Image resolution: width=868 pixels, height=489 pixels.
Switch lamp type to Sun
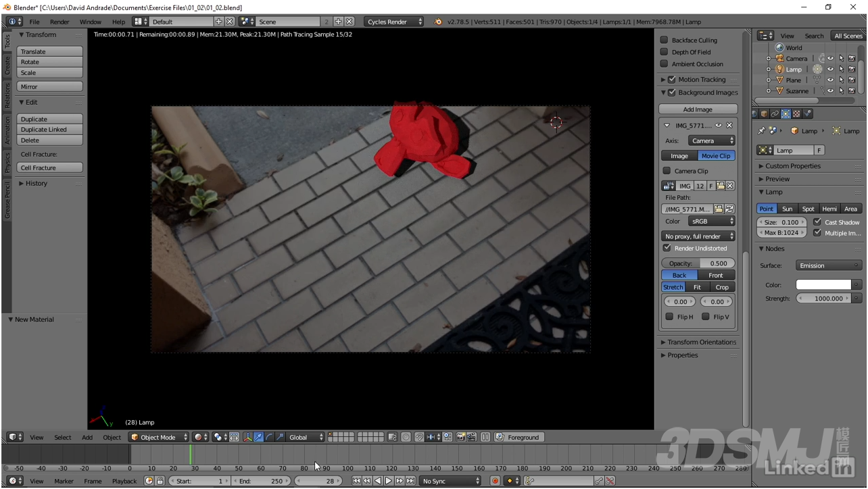pyautogui.click(x=787, y=209)
